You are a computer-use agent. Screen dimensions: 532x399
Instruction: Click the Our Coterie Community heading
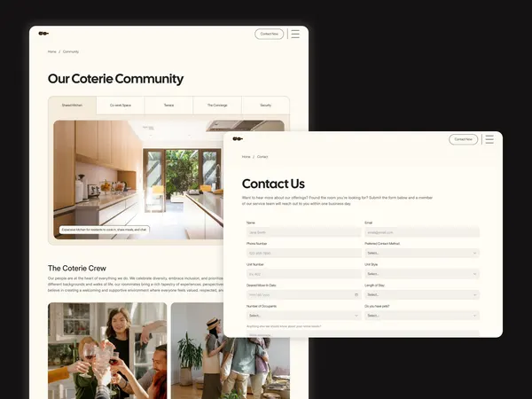115,79
